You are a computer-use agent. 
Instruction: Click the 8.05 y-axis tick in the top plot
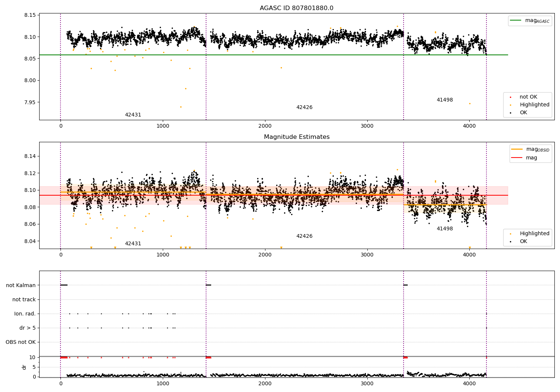[30, 59]
